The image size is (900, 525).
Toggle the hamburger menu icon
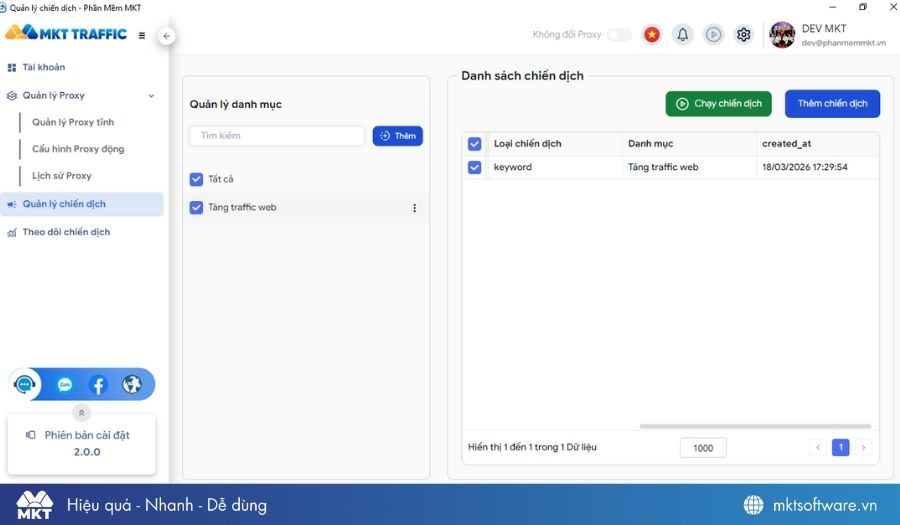(142, 36)
